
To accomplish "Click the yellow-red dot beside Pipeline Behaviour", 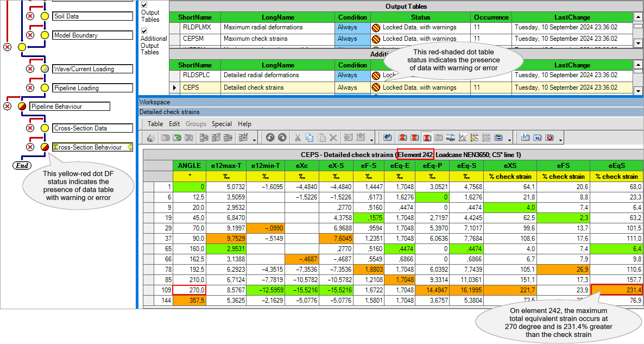I will coord(22,107).
